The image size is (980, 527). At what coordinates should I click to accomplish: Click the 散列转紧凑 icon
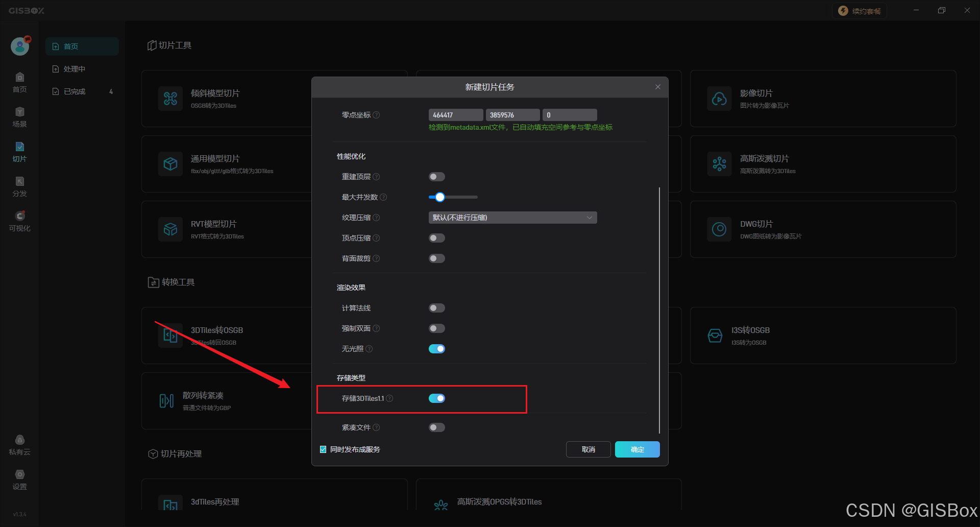pos(166,401)
